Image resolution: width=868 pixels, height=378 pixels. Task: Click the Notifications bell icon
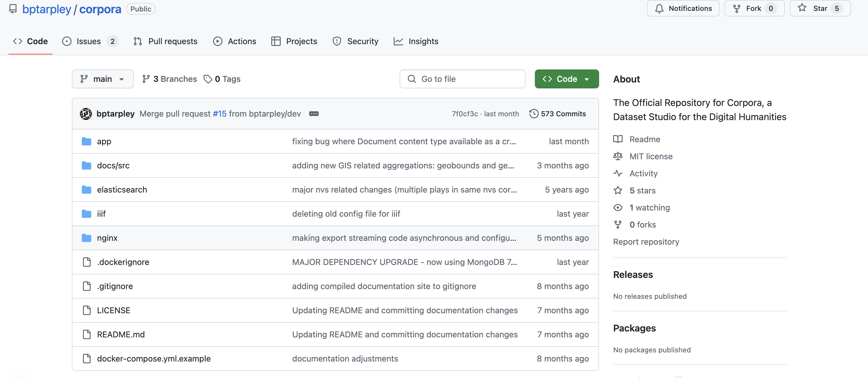659,9
